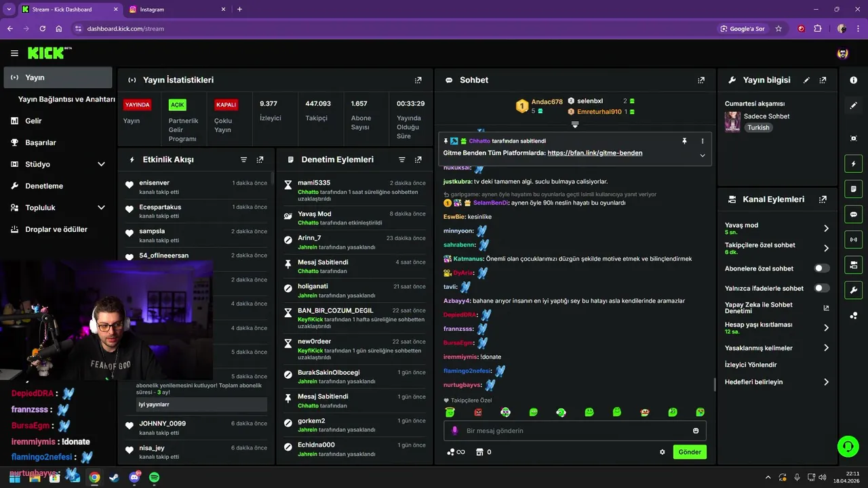868x488 pixels.
Task: Pop out the Kanal Eylemleri panel
Action: tap(823, 199)
